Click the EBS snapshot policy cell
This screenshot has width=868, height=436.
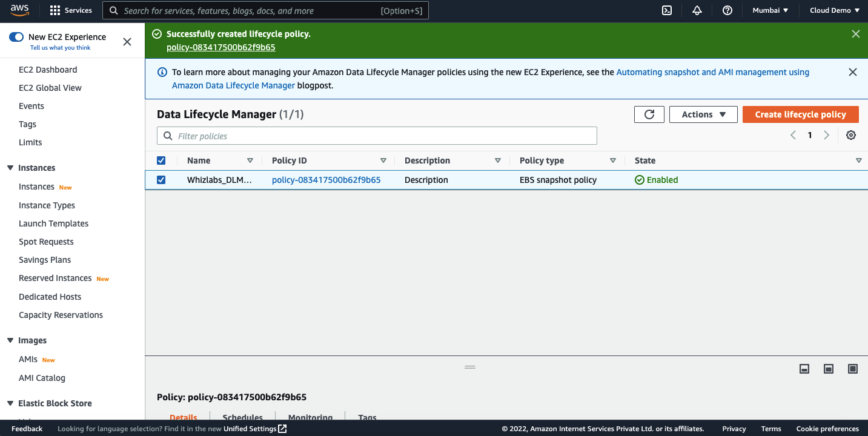click(558, 180)
